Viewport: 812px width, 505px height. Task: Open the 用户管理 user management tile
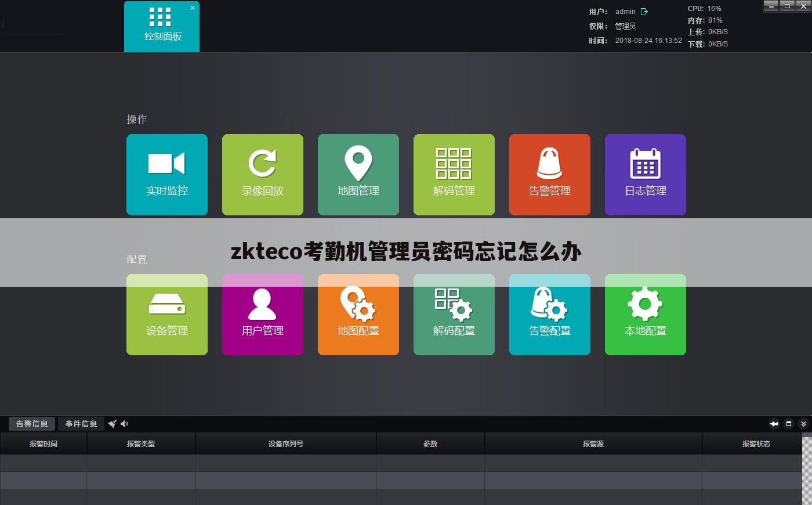(x=263, y=315)
